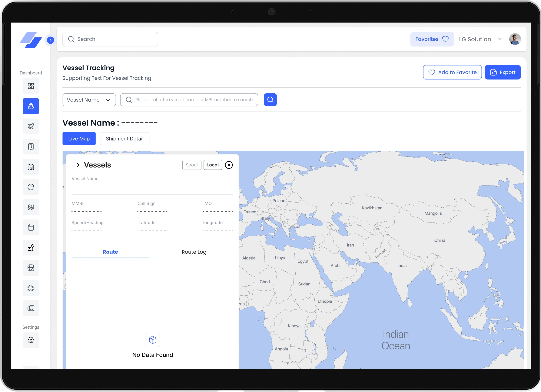The width and height of the screenshot is (541, 392).
Task: Select the Route Log tab
Action: point(194,252)
